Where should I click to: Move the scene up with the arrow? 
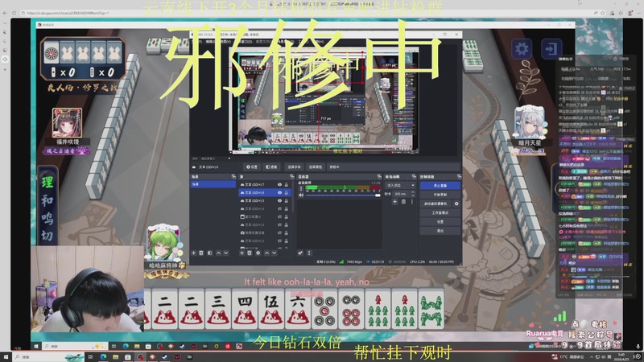tap(218, 253)
